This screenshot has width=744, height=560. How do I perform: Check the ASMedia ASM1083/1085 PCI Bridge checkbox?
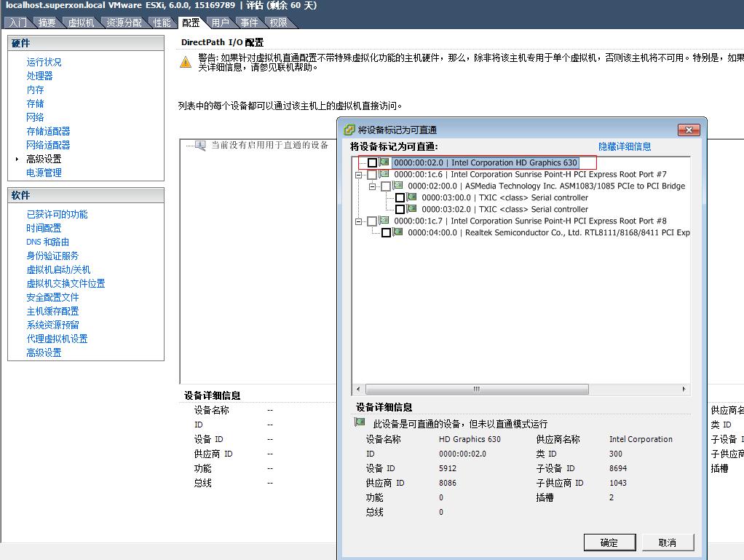tap(387, 186)
